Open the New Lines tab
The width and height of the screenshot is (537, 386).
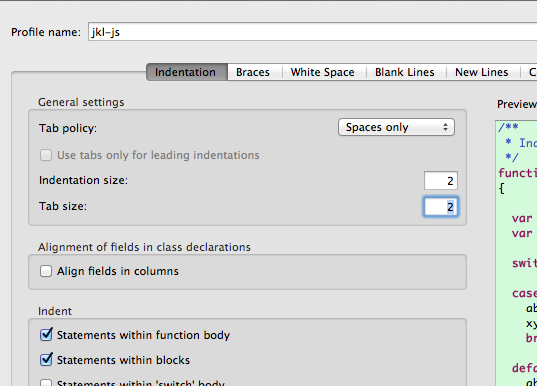[483, 72]
